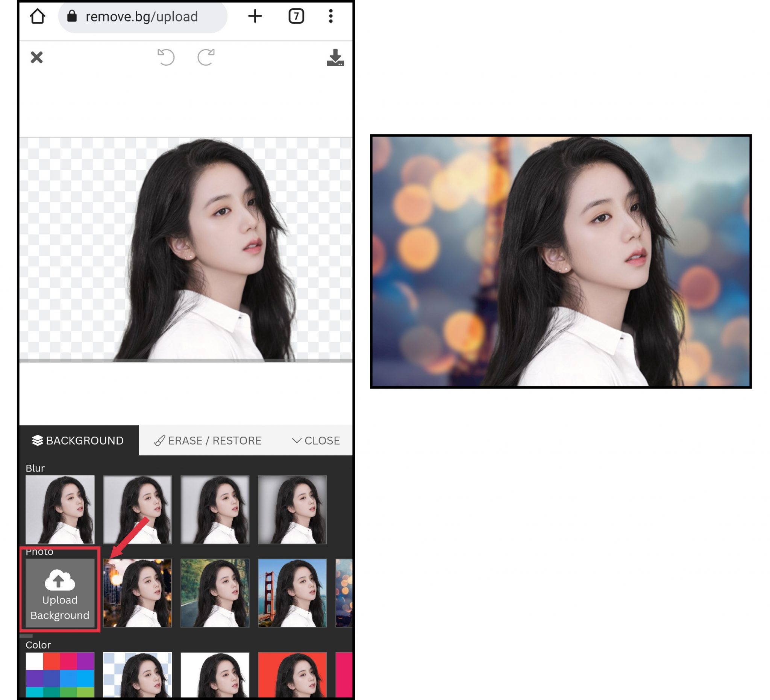The width and height of the screenshot is (770, 700).
Task: Select the transparent checkerboard background option
Action: pyautogui.click(x=137, y=674)
